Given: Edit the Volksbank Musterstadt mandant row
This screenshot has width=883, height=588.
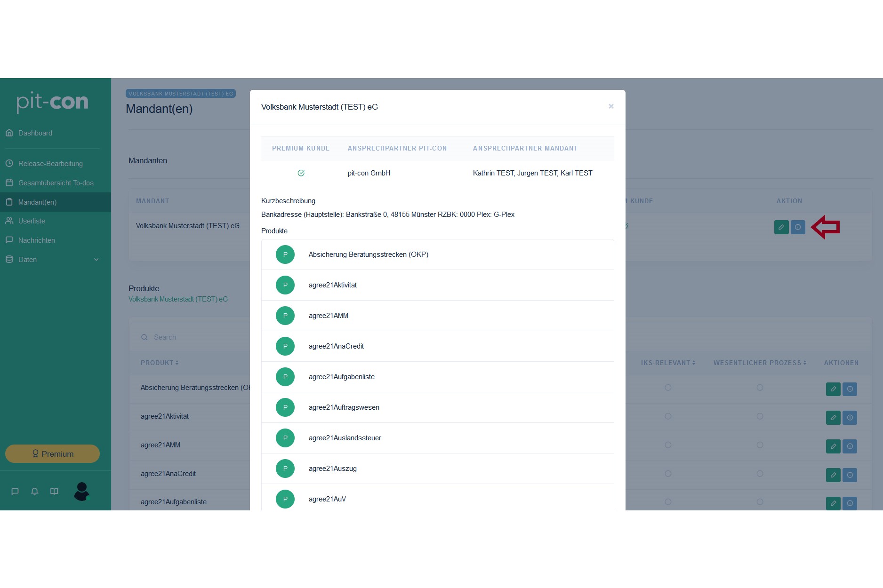Looking at the screenshot, I should click(x=781, y=227).
